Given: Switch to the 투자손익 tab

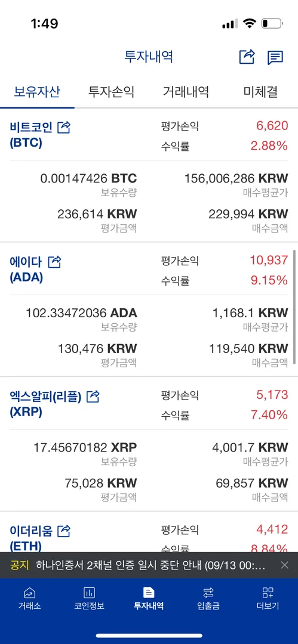Looking at the screenshot, I should (112, 91).
